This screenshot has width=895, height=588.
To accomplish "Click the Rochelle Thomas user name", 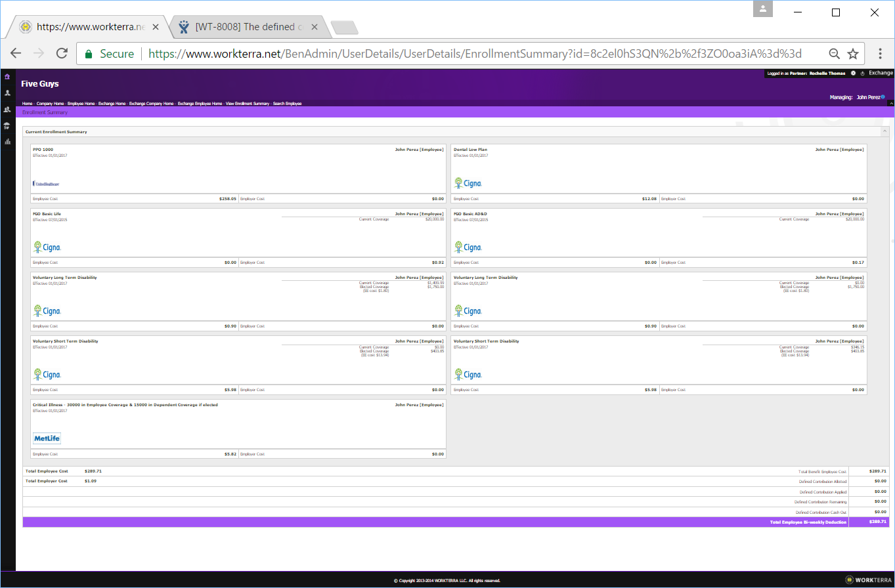I will tap(827, 73).
